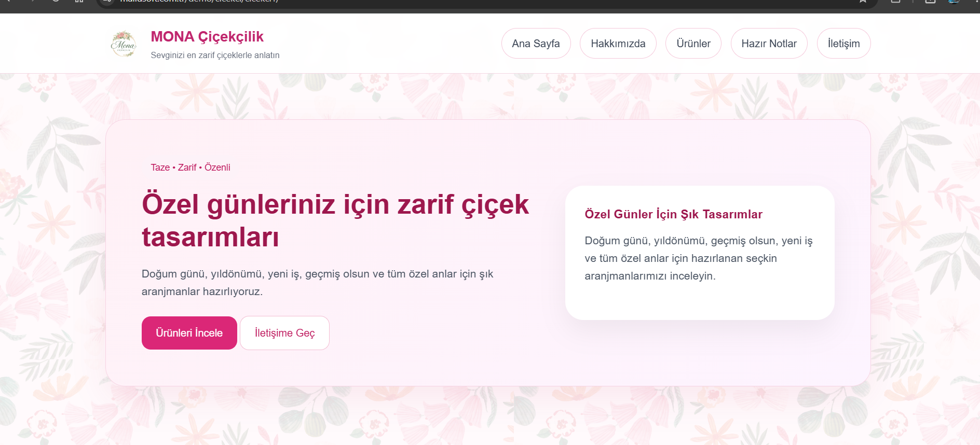Screen dimensions: 980x445
Task: Go to the Ana Sayfa page
Action: 536,44
